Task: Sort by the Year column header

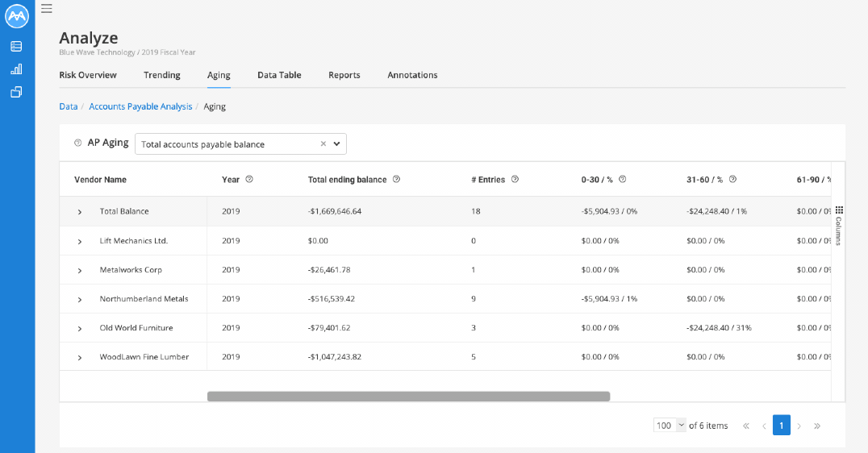Action: [231, 180]
